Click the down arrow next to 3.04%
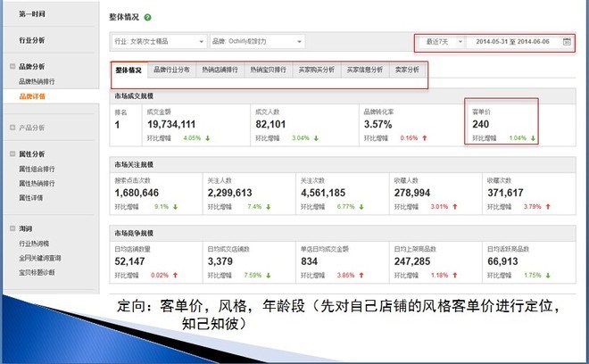This screenshot has width=589, height=364. click(x=316, y=138)
